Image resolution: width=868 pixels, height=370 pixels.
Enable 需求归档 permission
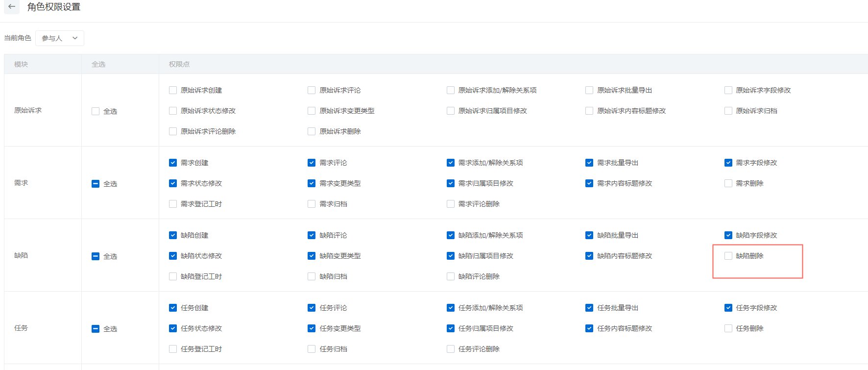[312, 204]
